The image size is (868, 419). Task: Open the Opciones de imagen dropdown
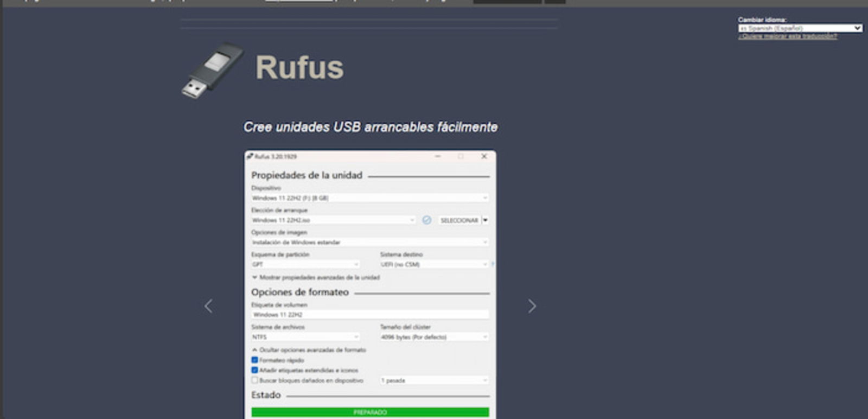[x=369, y=243]
